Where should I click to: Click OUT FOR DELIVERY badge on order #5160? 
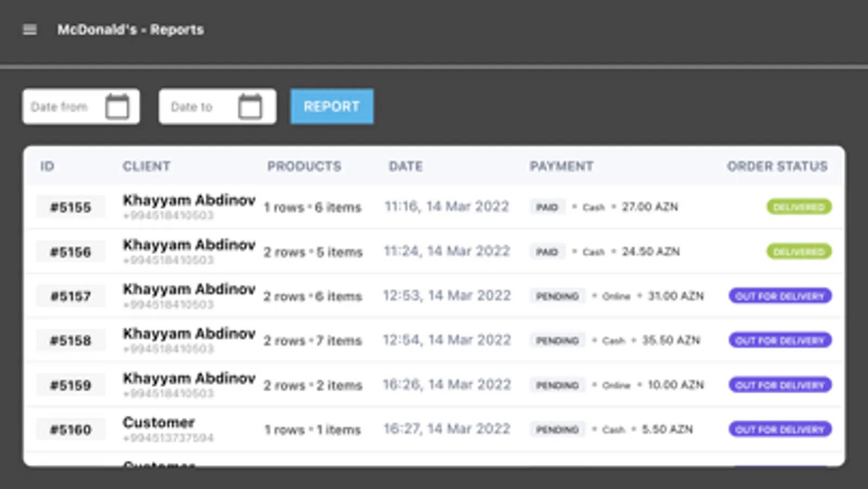780,429
